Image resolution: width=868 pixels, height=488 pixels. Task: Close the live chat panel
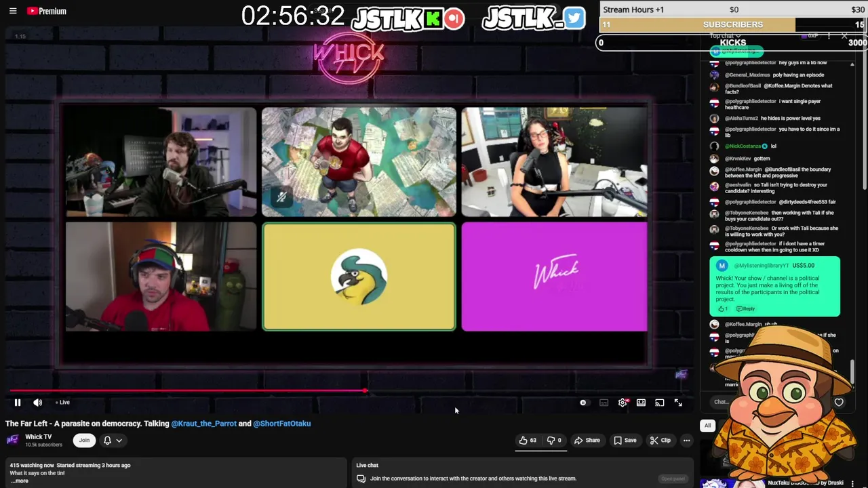tap(844, 36)
